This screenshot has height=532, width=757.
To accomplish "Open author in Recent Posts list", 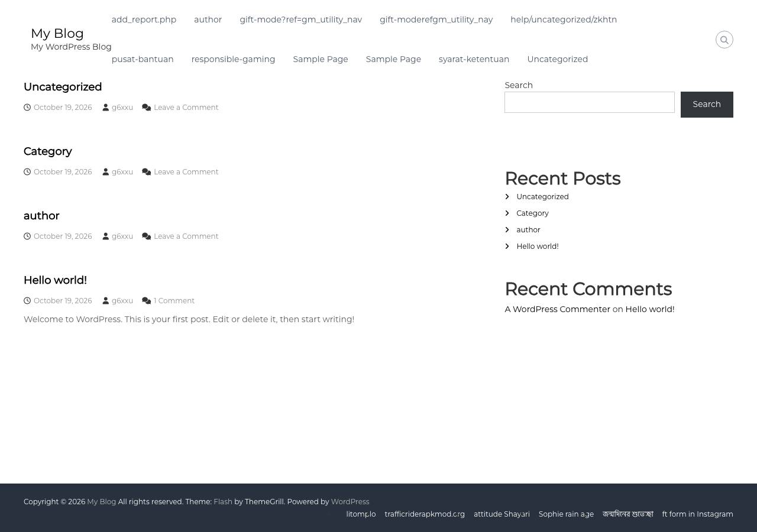I will [528, 230].
